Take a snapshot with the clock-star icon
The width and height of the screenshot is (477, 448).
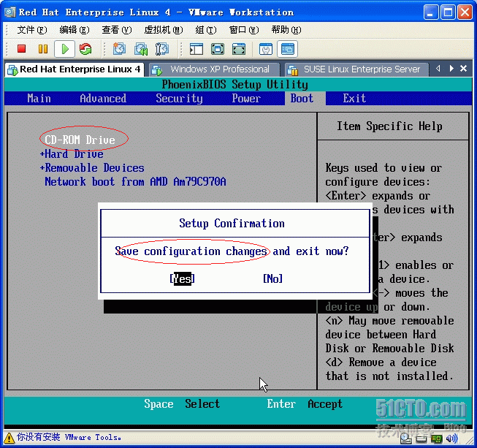tap(119, 49)
